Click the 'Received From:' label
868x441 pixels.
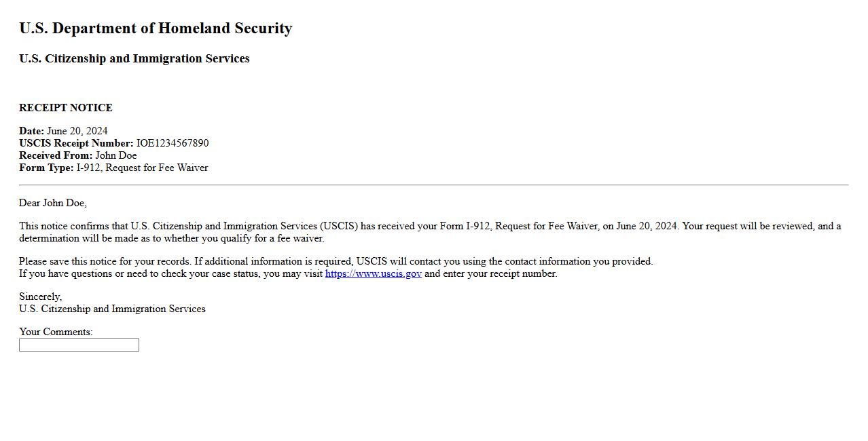click(56, 155)
